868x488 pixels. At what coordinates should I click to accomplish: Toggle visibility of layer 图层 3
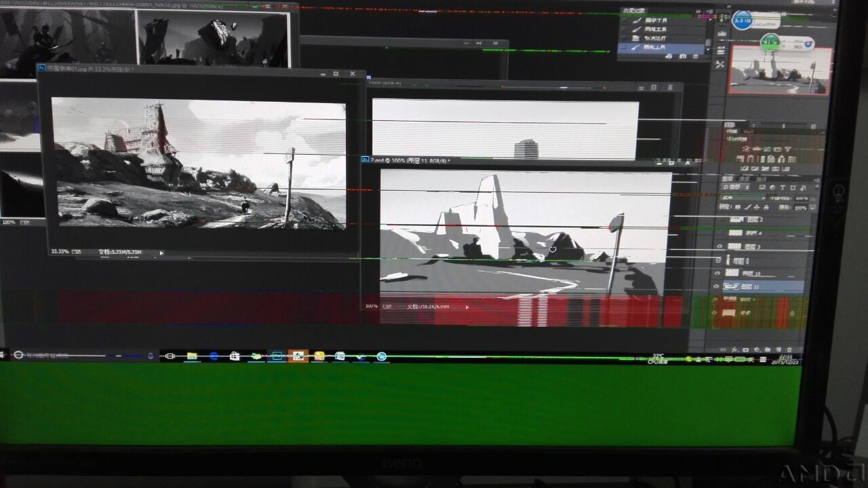pos(719,246)
